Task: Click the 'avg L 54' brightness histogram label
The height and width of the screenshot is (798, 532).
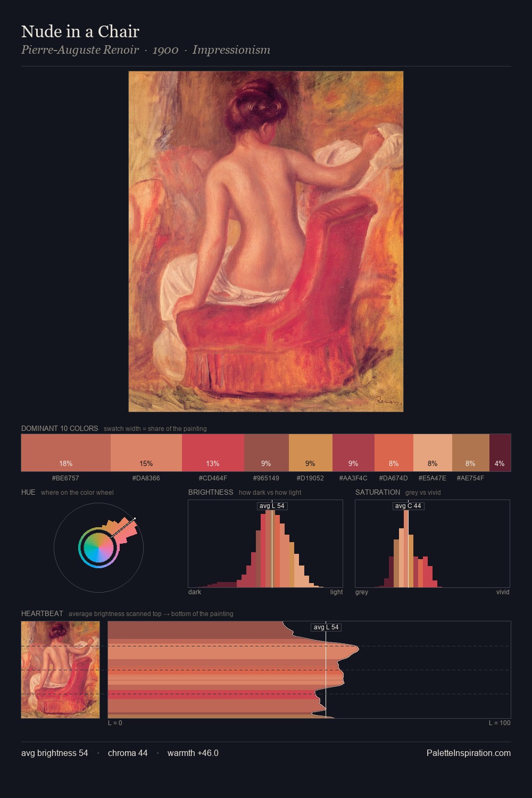Action: point(272,506)
